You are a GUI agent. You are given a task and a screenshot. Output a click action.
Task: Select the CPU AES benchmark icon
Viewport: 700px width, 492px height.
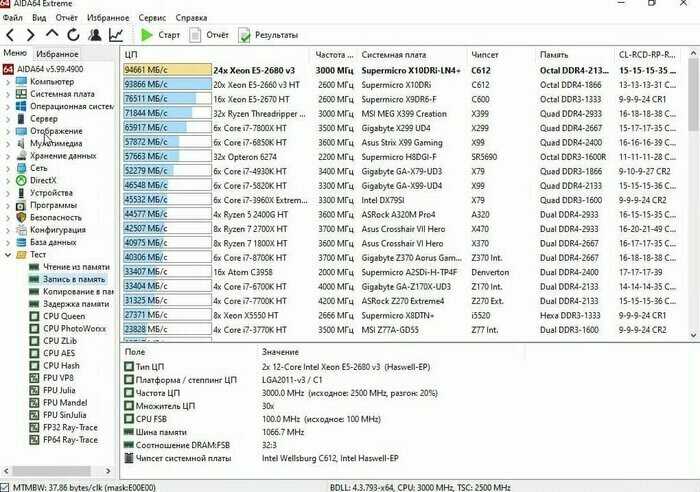[x=34, y=353]
